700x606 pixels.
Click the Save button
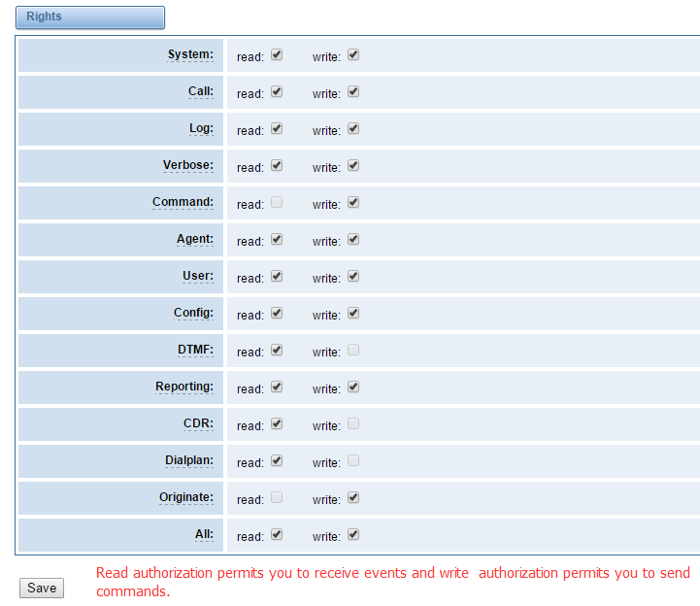point(42,588)
